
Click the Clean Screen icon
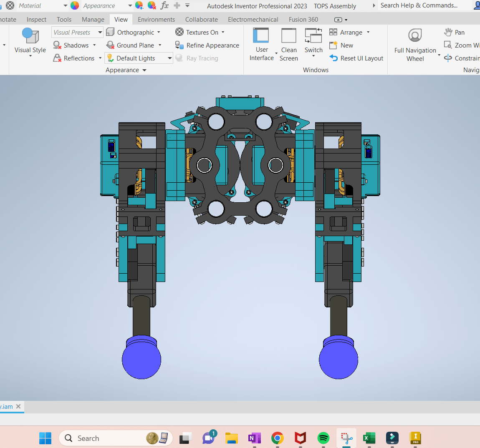pyautogui.click(x=289, y=35)
